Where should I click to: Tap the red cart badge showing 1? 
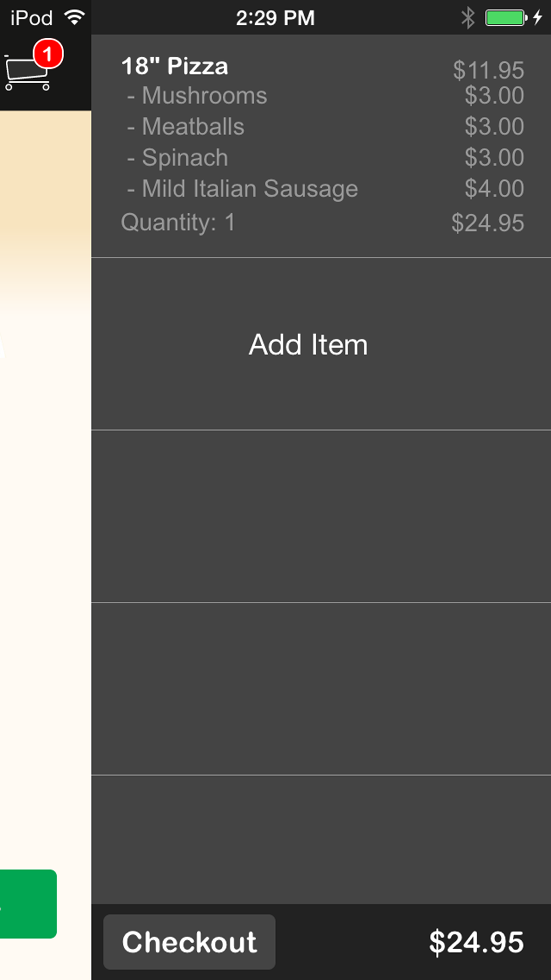48,53
